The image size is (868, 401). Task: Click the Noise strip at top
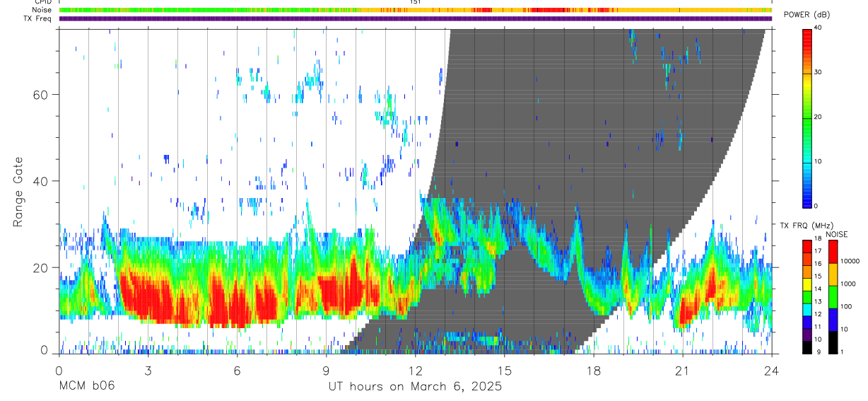click(x=415, y=10)
